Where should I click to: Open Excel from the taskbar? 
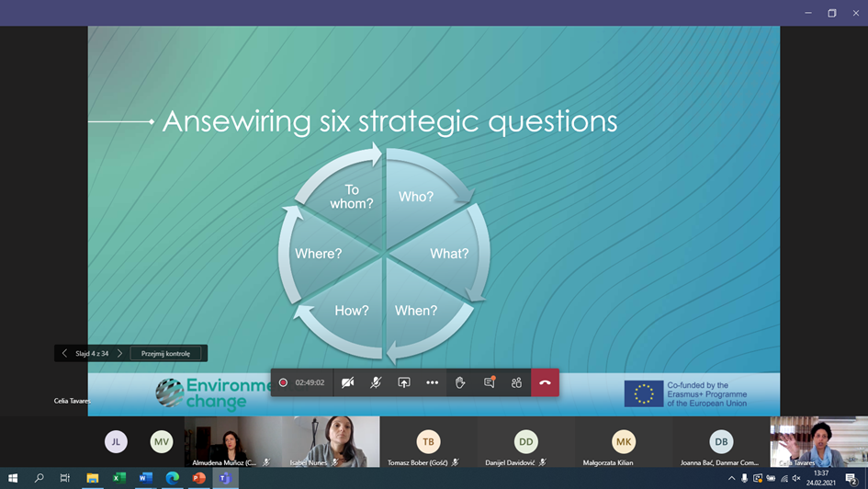pyautogui.click(x=118, y=478)
